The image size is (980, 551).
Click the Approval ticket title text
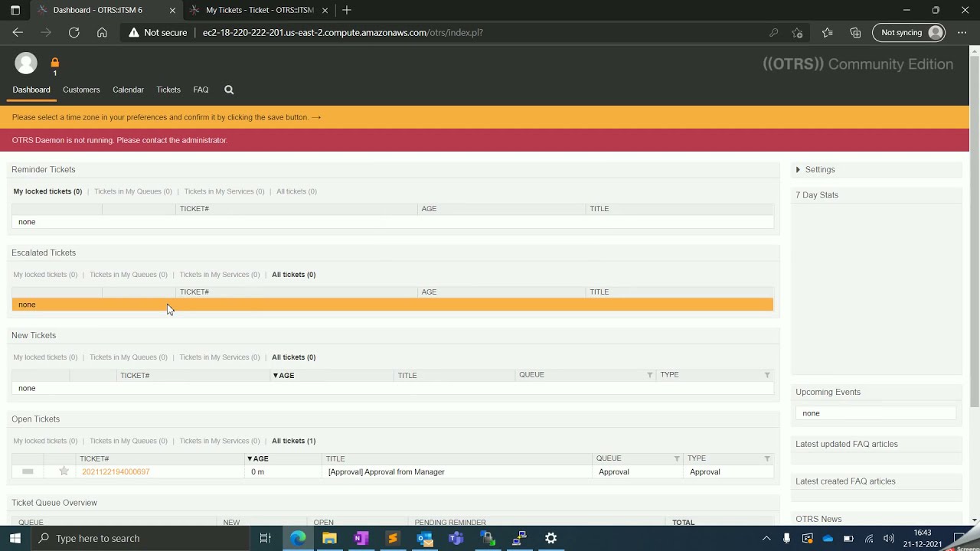387,471
